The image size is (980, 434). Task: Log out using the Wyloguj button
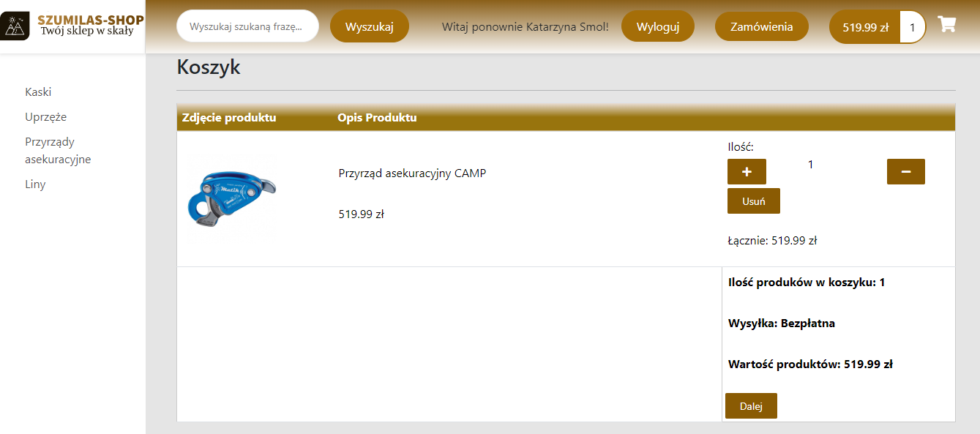pyautogui.click(x=658, y=27)
